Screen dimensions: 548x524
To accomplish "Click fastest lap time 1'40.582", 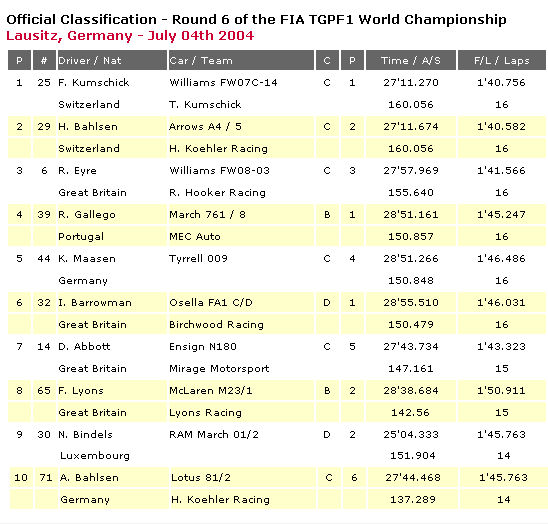I will tap(502, 127).
